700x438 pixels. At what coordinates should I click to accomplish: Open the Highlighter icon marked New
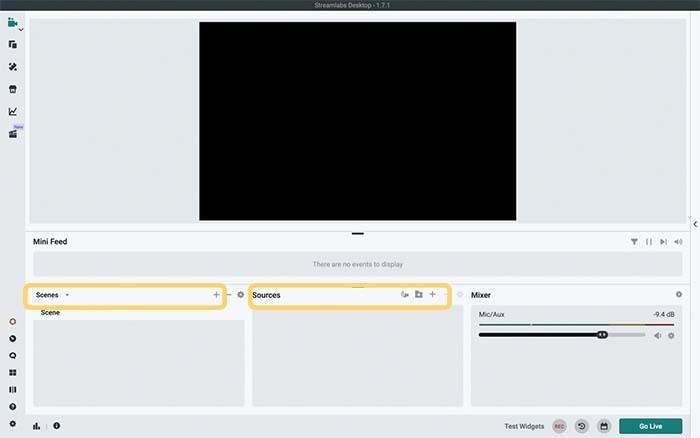pos(13,133)
